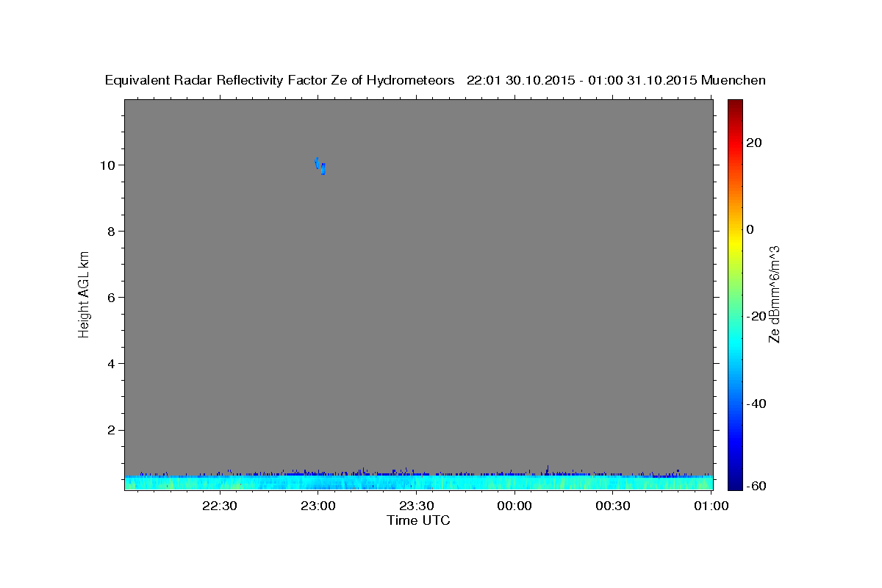Click the dark red top of the colorbar
This screenshot has width=882, height=588.
pyautogui.click(x=735, y=104)
